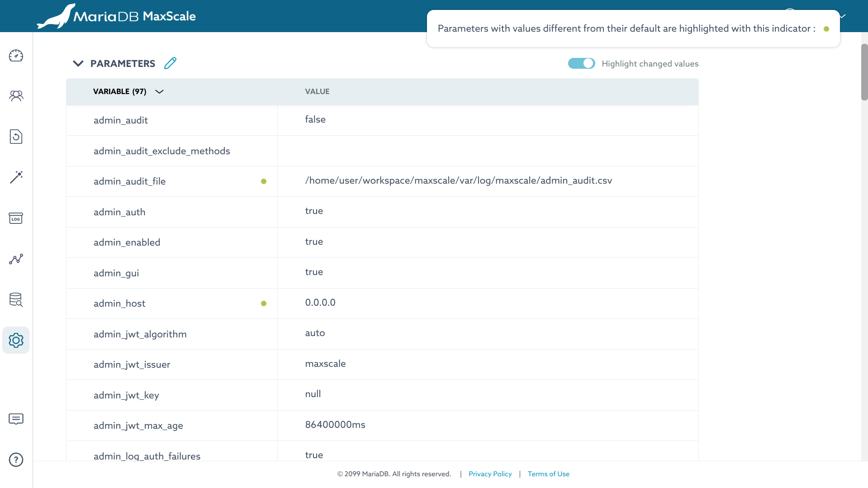Select the Settings gear icon in sidebar
Image resolution: width=868 pixels, height=488 pixels.
(x=16, y=340)
